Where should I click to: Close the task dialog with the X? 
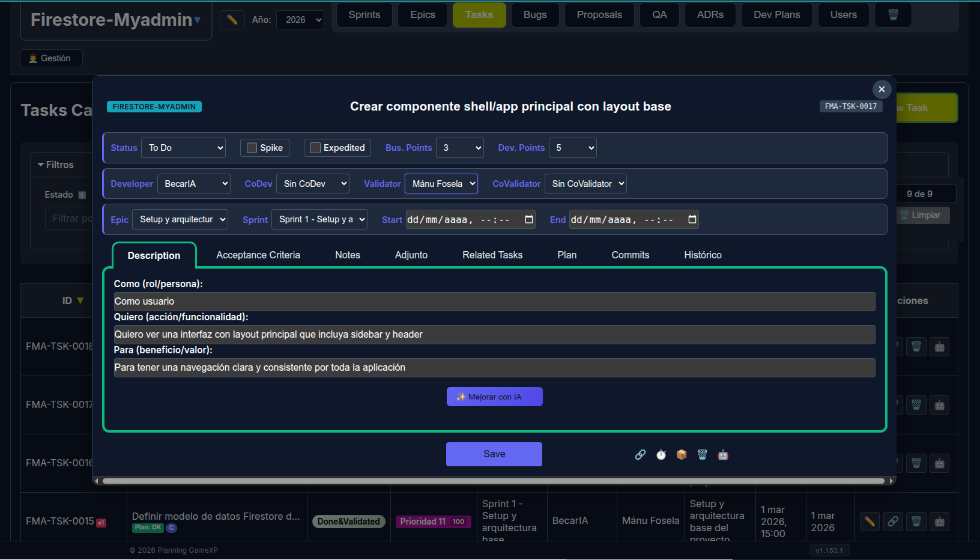(882, 89)
